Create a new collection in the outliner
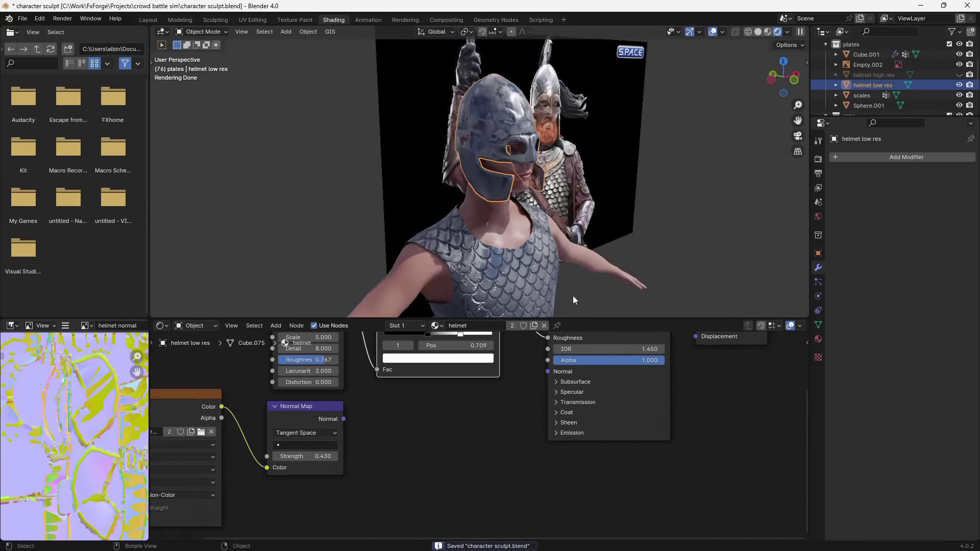The height and width of the screenshot is (551, 980). (x=970, y=32)
